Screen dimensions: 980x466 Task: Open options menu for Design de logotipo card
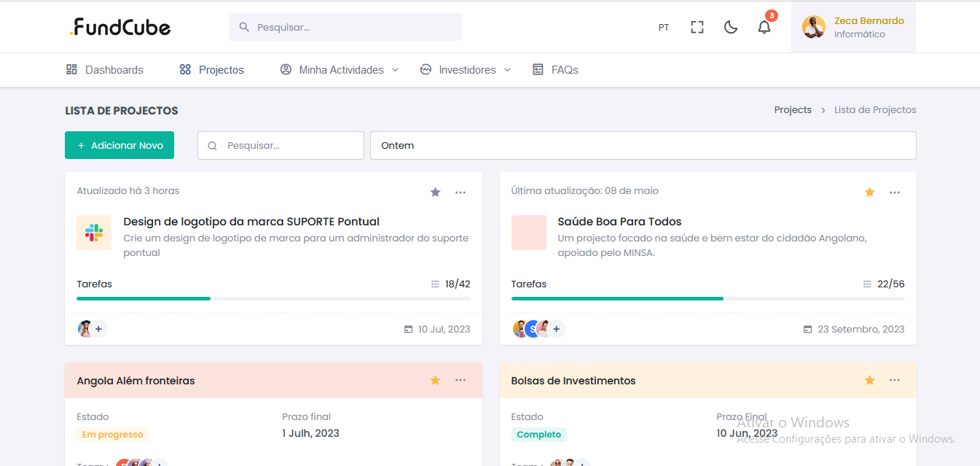(x=460, y=193)
